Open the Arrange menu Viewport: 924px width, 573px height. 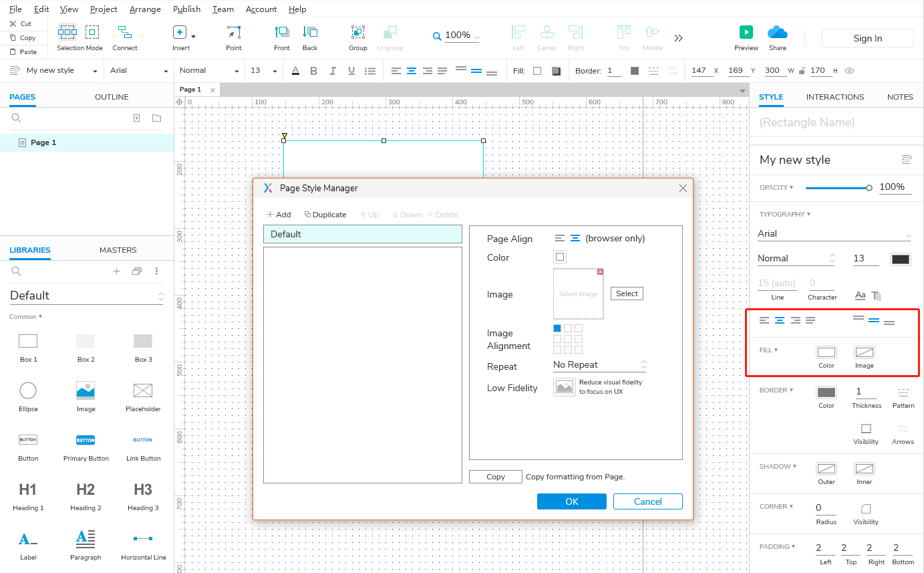[145, 9]
